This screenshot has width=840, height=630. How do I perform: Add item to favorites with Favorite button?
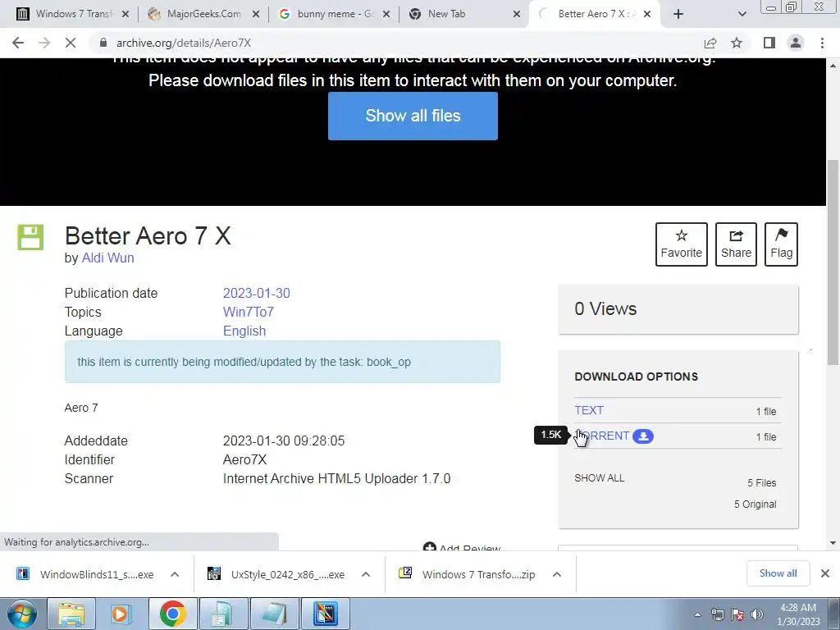682,244
